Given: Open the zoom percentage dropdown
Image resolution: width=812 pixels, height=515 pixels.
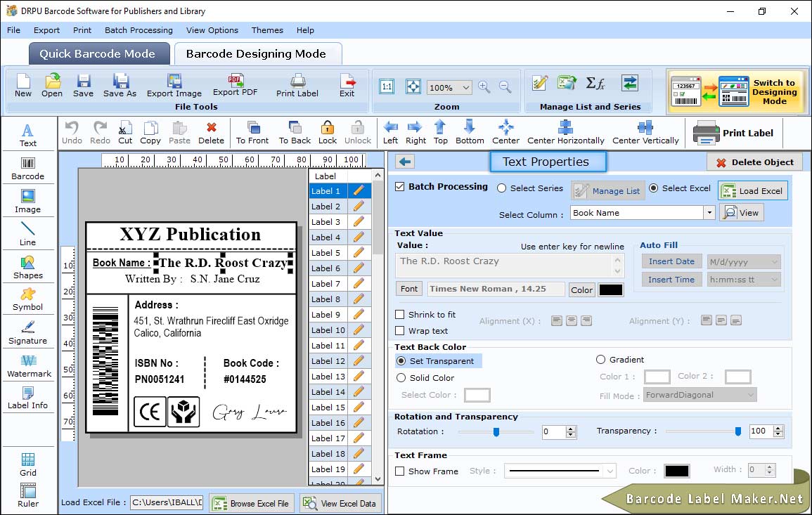Looking at the screenshot, I should (x=466, y=87).
